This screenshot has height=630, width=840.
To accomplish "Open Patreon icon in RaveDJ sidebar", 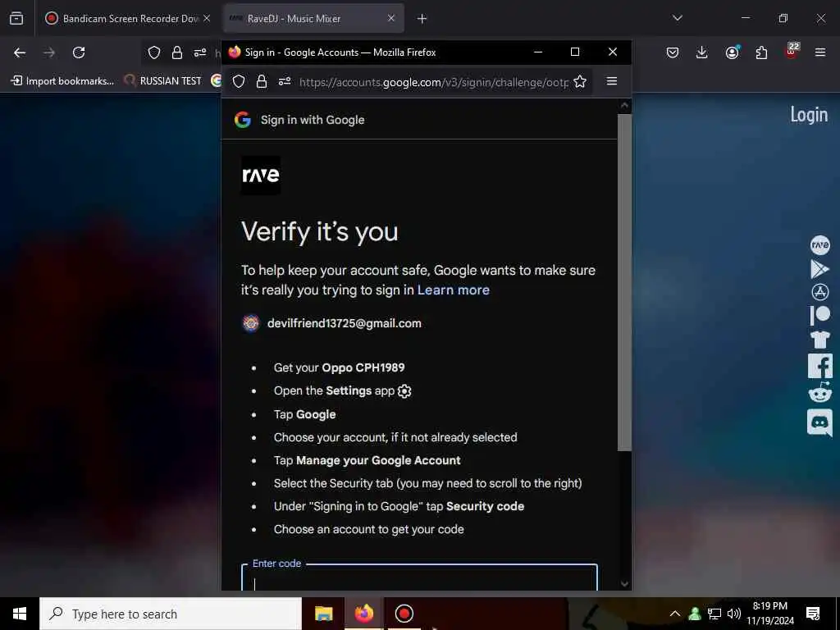I will coord(819,315).
